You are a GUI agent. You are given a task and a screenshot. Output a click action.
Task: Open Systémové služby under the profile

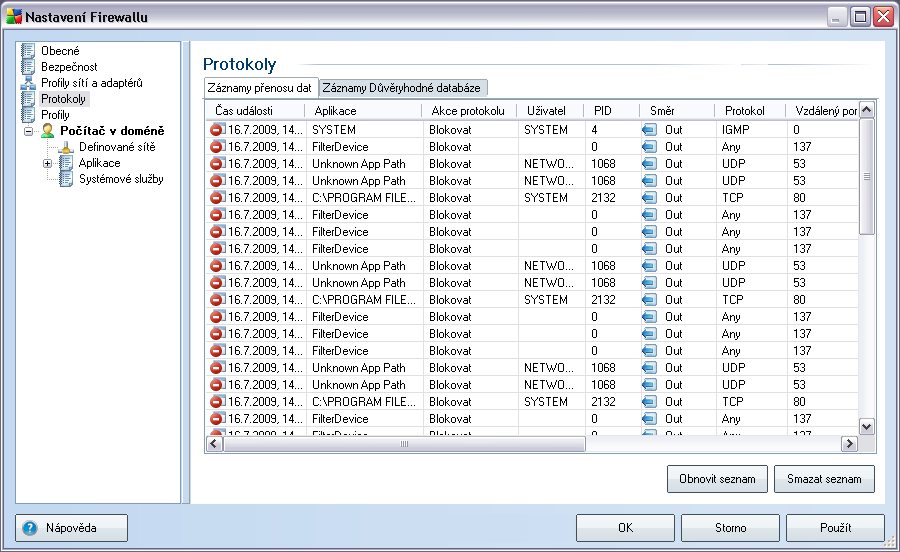[121, 179]
